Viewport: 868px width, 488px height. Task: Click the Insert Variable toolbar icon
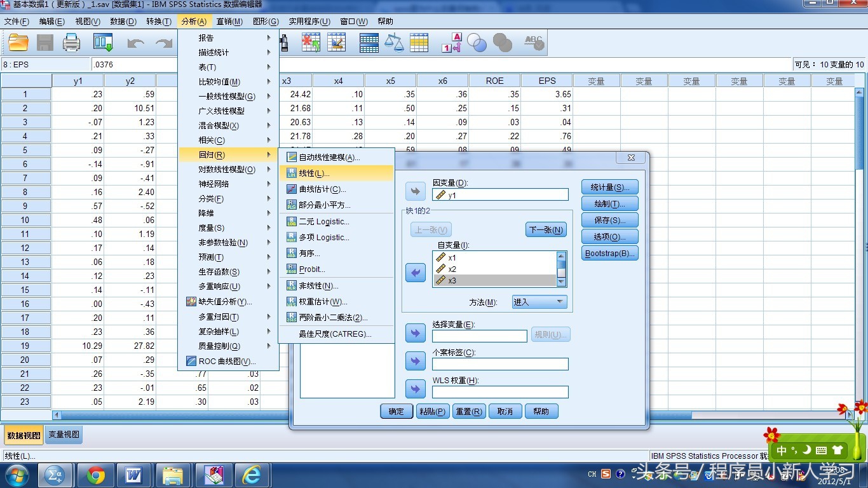coord(337,43)
